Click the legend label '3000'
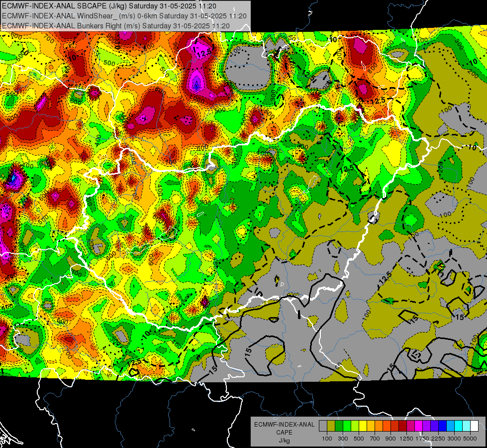The image size is (487, 448). (x=454, y=439)
